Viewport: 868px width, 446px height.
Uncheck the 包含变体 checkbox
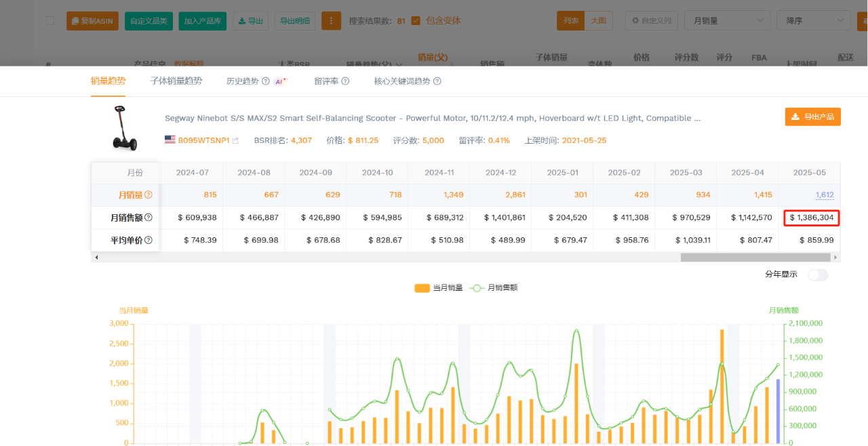(x=416, y=21)
